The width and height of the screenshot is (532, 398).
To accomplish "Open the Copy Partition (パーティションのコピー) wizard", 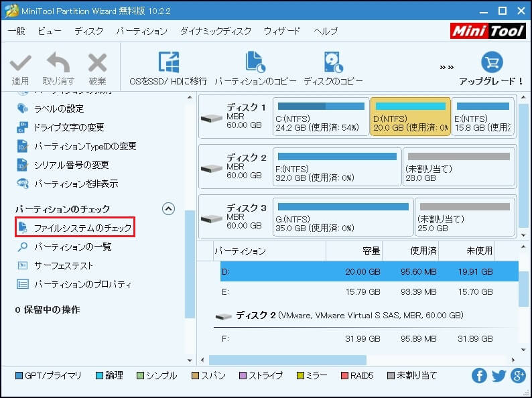I will tap(255, 69).
